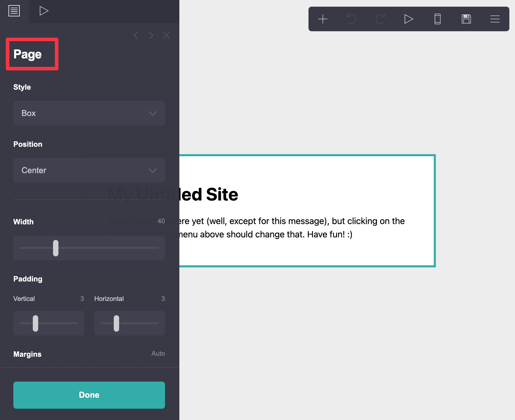Expand the Style dropdown menu
Viewport: 515px width, 420px height.
coord(89,113)
